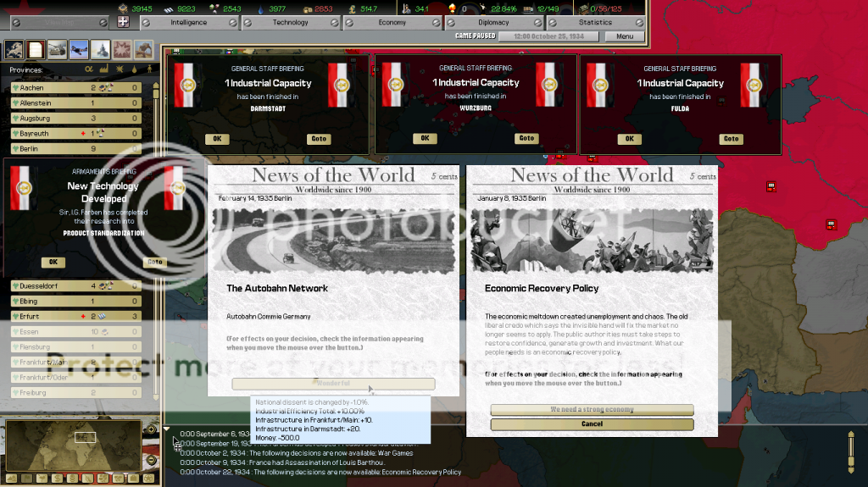Sort provinces by the factory icon
The width and height of the screenshot is (868, 487).
tap(104, 69)
